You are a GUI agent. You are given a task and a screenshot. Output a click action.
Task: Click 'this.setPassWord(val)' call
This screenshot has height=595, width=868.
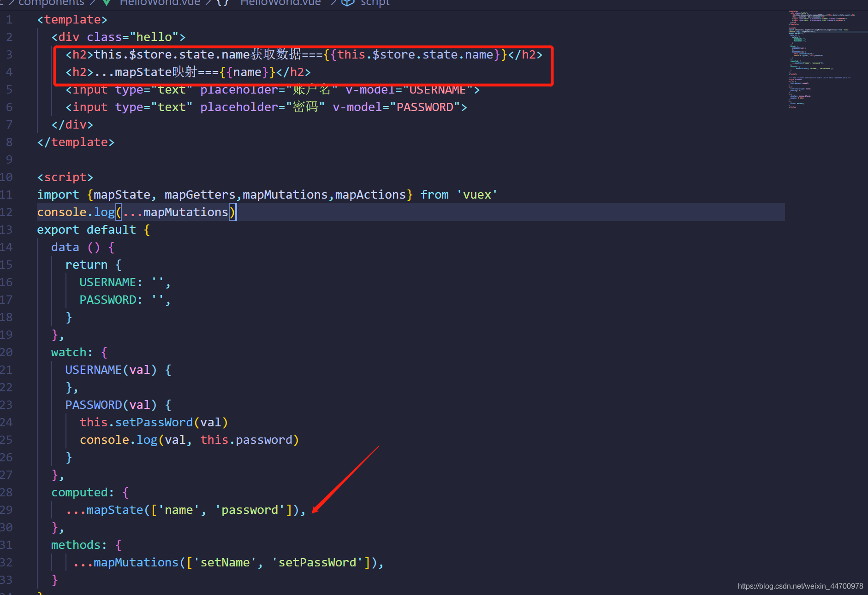154,422
